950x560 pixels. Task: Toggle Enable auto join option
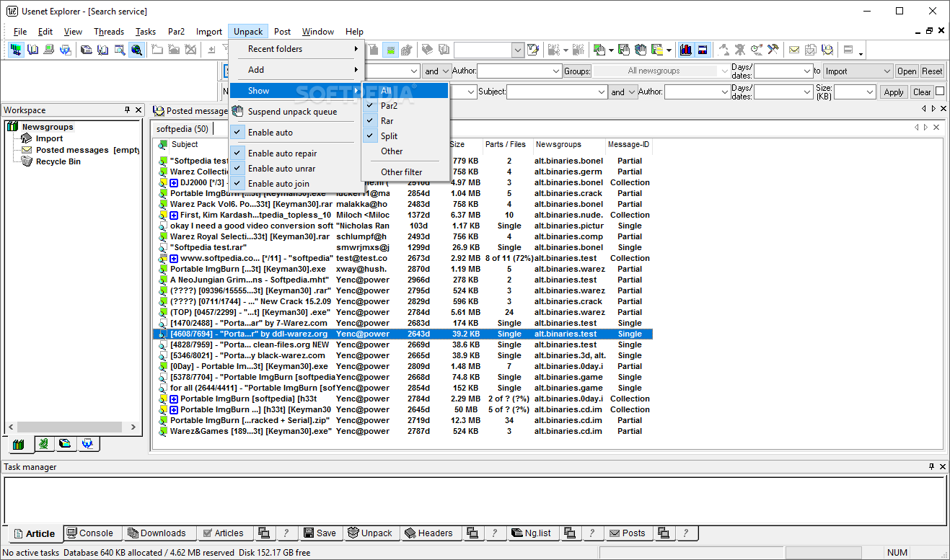(x=296, y=184)
